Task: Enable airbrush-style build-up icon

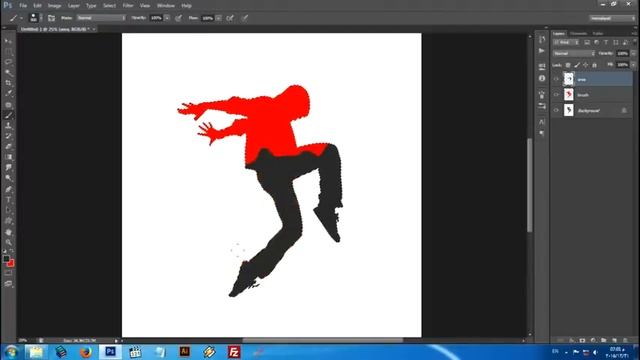Action: click(230, 18)
